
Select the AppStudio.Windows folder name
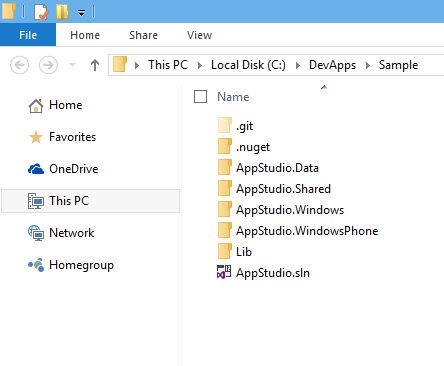(x=290, y=210)
